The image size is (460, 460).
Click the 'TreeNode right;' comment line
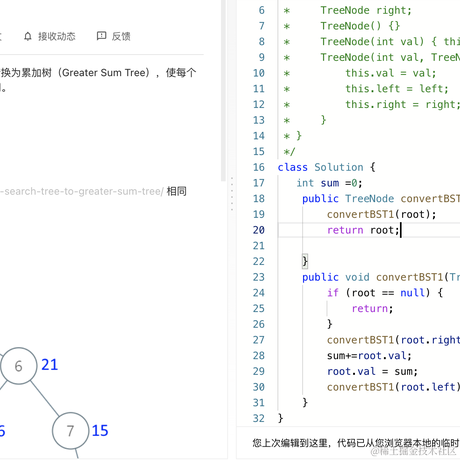(366, 10)
